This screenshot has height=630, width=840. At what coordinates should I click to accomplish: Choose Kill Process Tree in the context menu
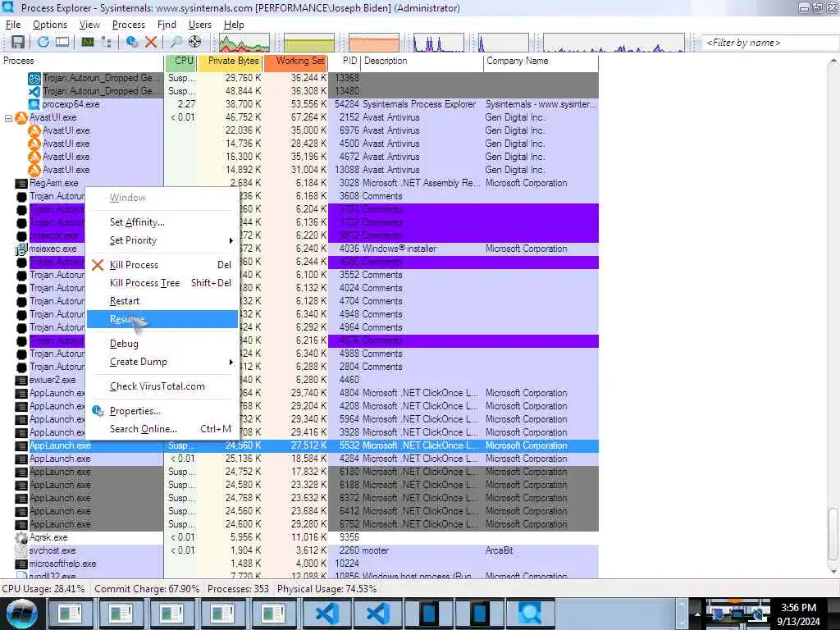point(162,283)
